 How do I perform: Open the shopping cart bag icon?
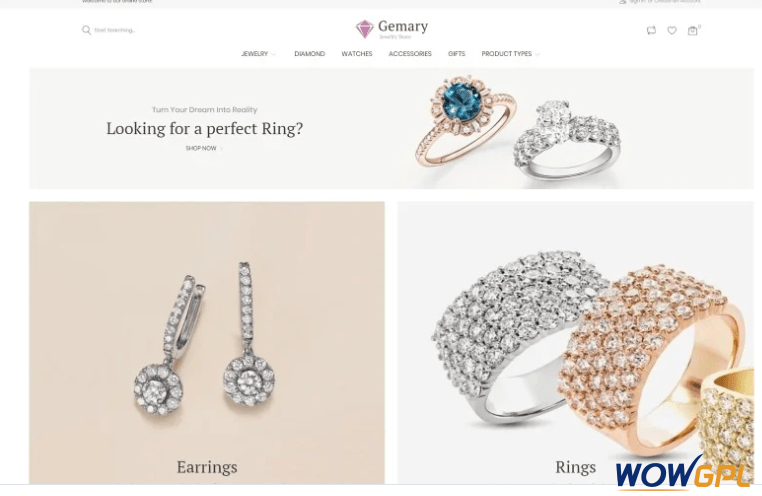[693, 31]
